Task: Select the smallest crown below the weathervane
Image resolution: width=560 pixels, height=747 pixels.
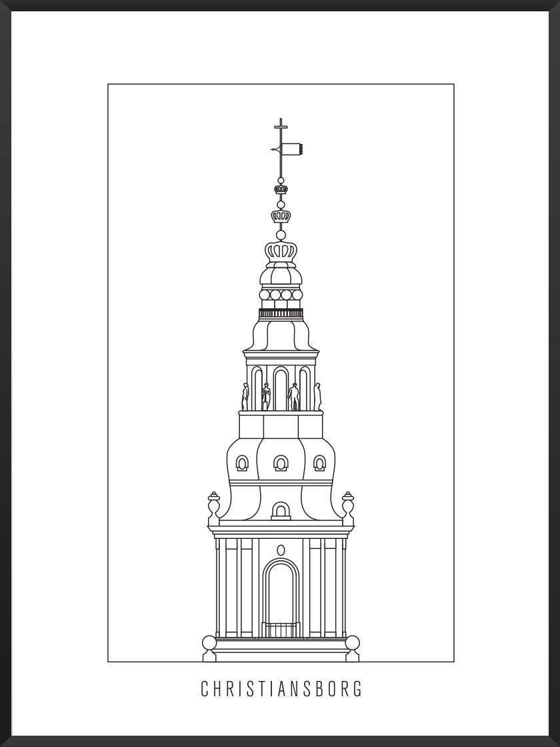Action: coord(281,189)
